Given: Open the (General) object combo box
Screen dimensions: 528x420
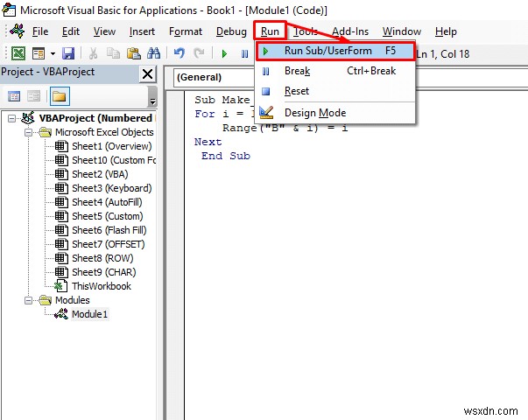Looking at the screenshot, I should click(215, 77).
